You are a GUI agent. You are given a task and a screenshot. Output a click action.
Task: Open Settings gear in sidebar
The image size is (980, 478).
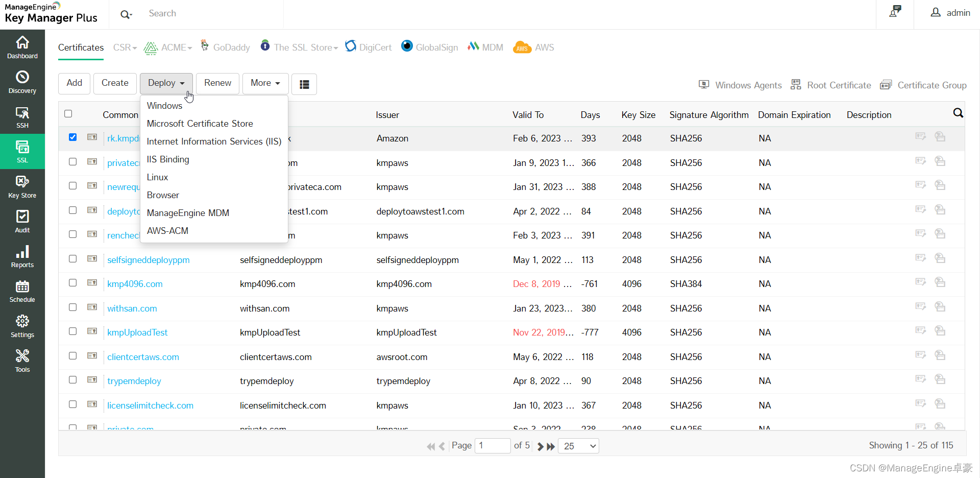tap(22, 326)
